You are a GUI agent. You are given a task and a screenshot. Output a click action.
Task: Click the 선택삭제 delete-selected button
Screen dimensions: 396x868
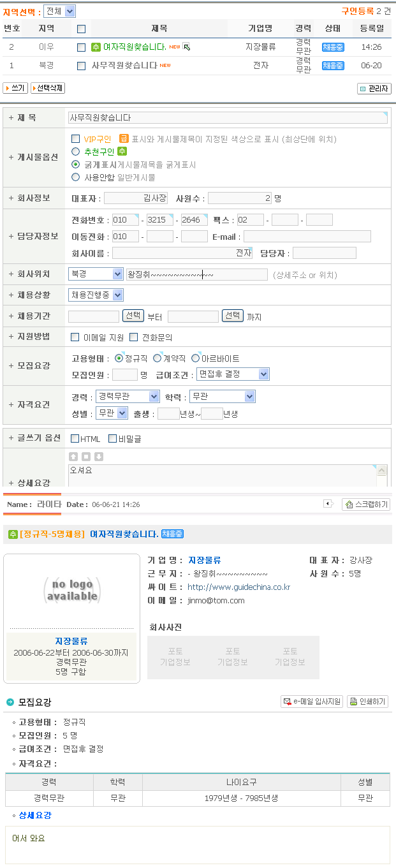[x=48, y=89]
